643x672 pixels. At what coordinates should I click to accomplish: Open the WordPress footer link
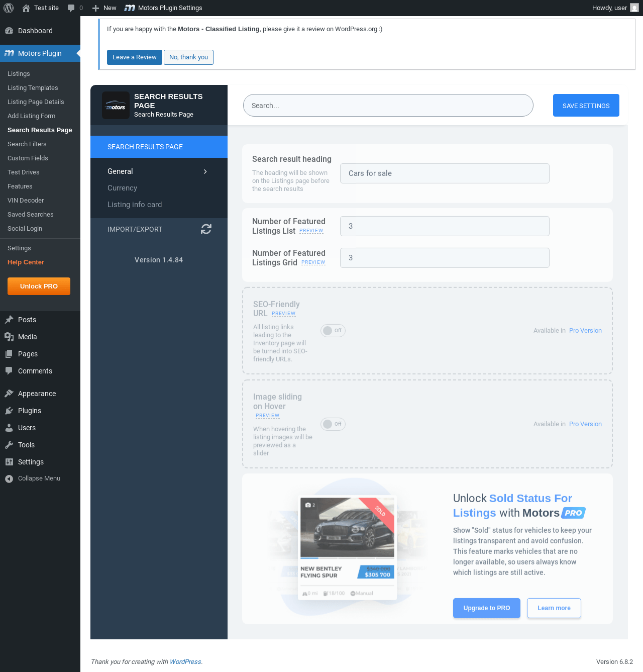coord(185,662)
